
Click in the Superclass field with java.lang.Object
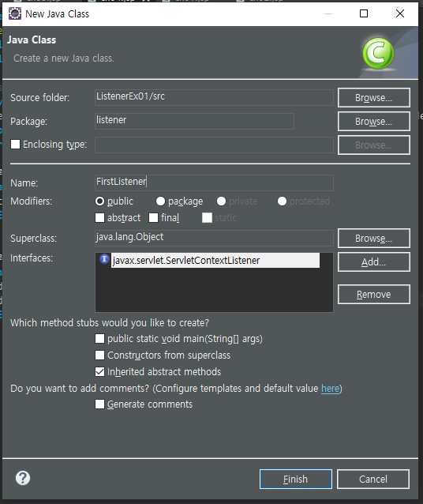214,239
